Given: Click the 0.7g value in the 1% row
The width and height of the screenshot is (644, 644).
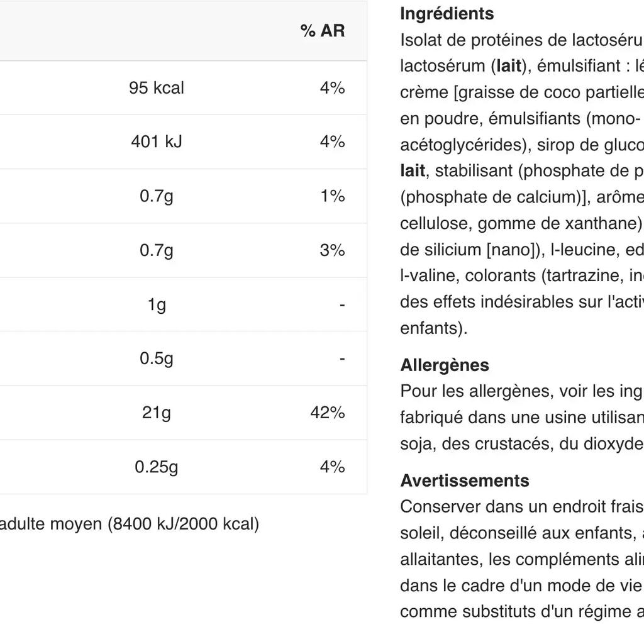Looking at the screenshot, I should point(157,196).
